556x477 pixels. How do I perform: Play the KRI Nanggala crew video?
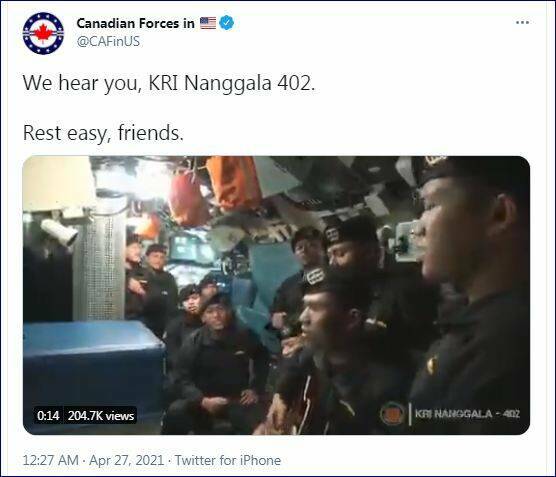point(276,295)
